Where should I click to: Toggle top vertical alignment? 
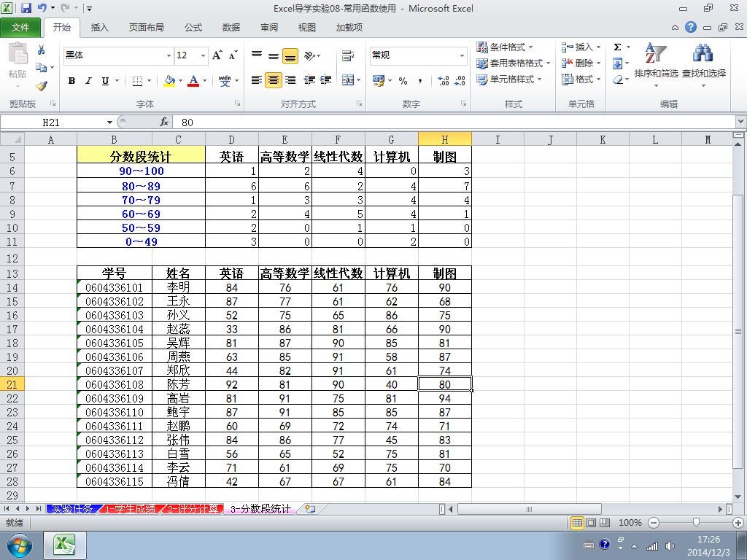click(x=257, y=55)
